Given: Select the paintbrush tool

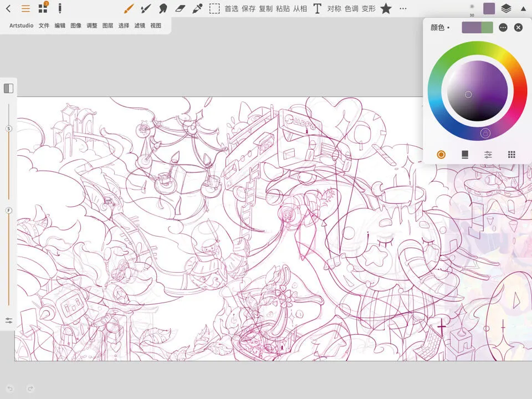Looking at the screenshot, I should [129, 9].
